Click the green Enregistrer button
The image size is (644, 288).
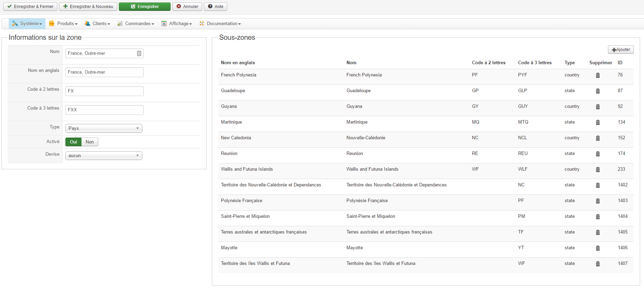tap(145, 7)
